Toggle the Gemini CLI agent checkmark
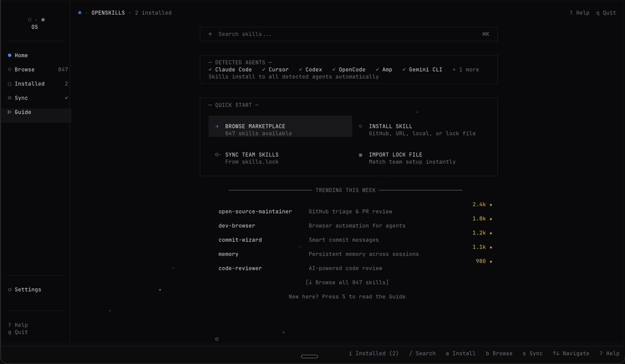Screen dimensions: 625x364 point(403,69)
